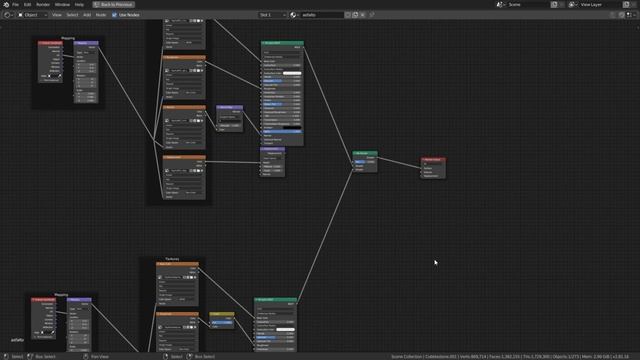The height and width of the screenshot is (360, 640).
Task: Click the leftmost status bar Select mouse icon
Action: point(6,356)
